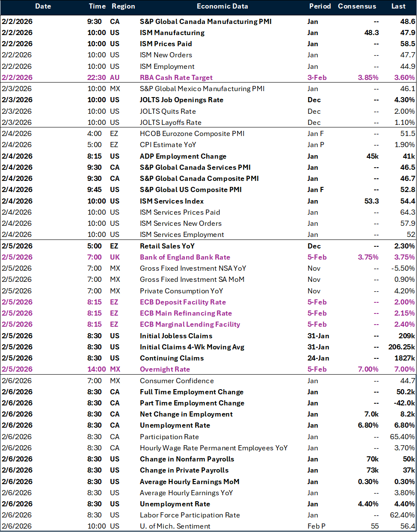Image resolution: width=417 pixels, height=532 pixels.
Task: Select 'S&P Global Canada Services PMI'
Action: 195,167
